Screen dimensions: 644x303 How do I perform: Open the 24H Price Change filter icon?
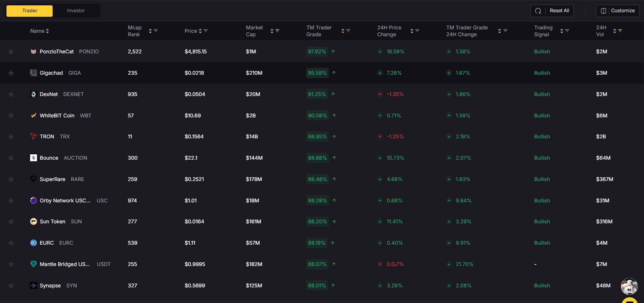coord(417,30)
